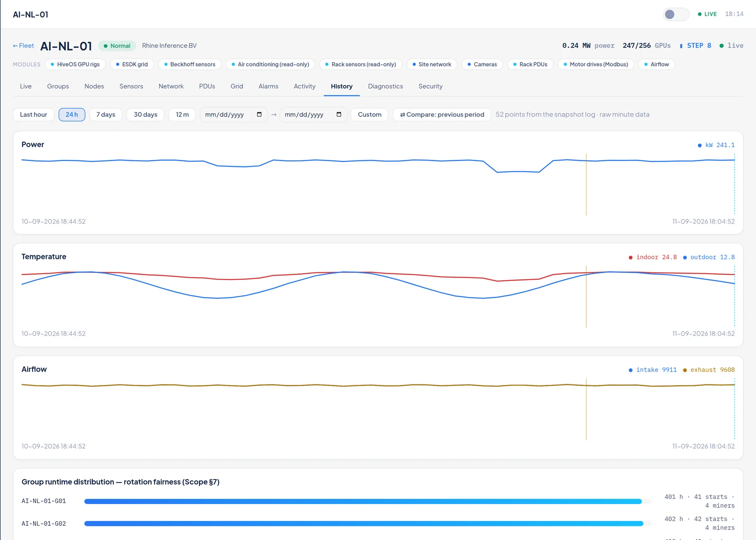Click the start date input field
The image size is (756, 540).
click(x=233, y=115)
